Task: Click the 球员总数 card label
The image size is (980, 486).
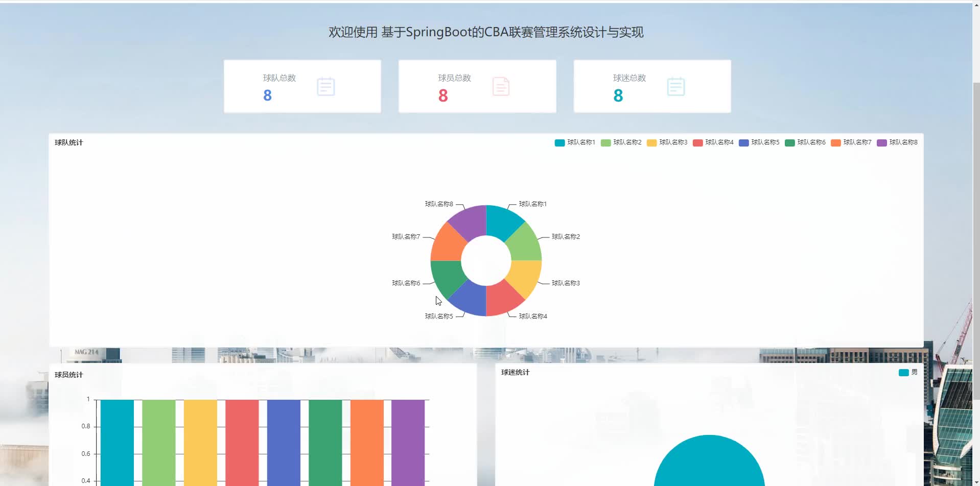Action: click(454, 78)
